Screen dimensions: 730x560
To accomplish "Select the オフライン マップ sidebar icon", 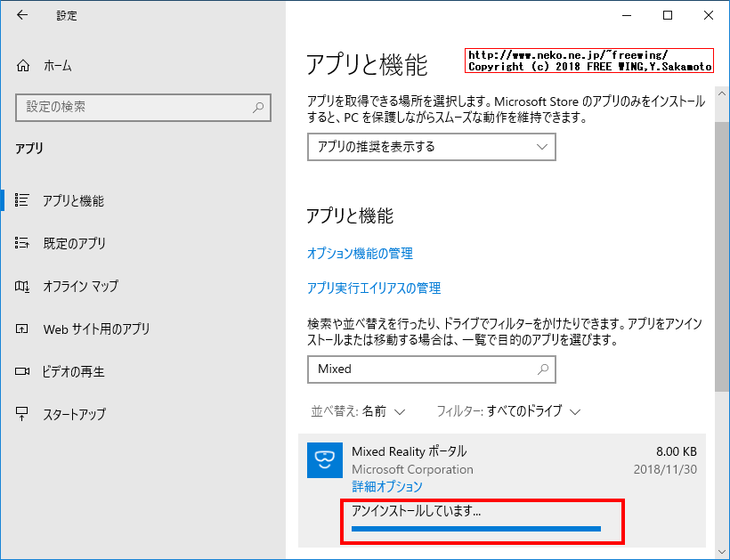I will point(20,286).
